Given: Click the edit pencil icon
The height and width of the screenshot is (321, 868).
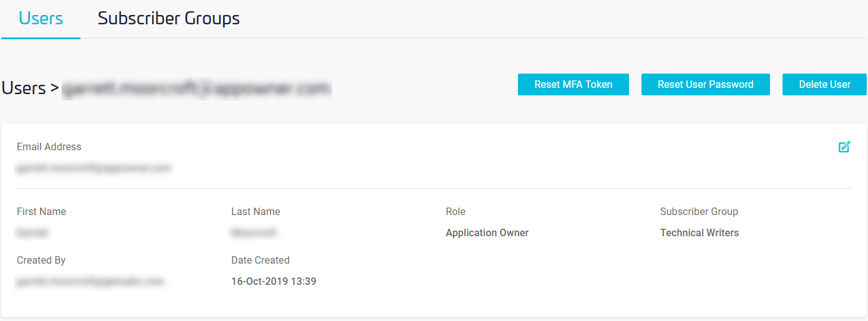Looking at the screenshot, I should click(x=844, y=147).
